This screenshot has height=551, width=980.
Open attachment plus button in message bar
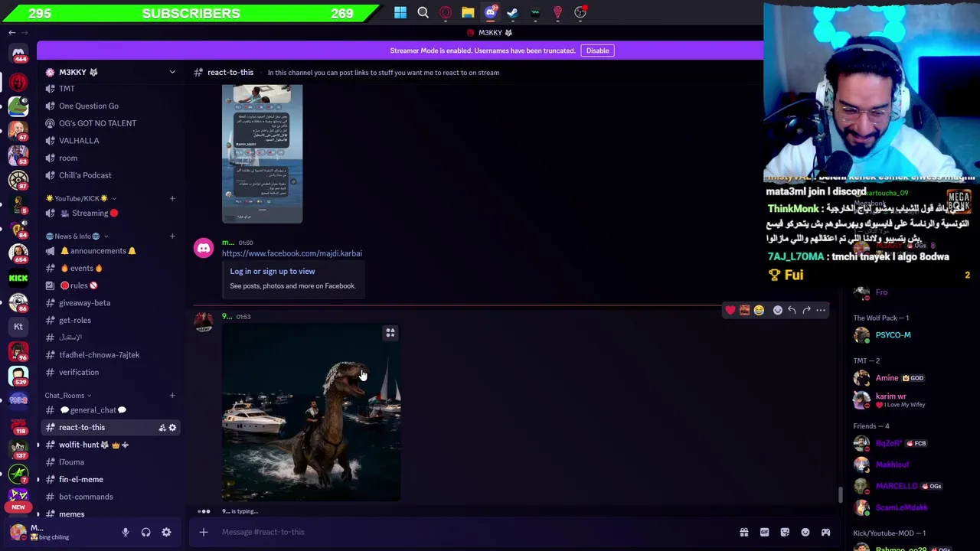[x=204, y=532]
